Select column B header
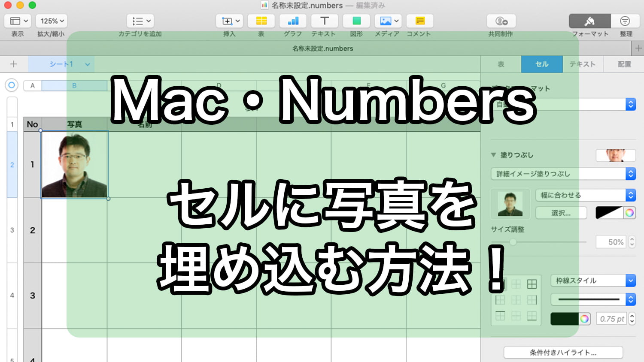Image resolution: width=644 pixels, height=362 pixels. coord(74,85)
